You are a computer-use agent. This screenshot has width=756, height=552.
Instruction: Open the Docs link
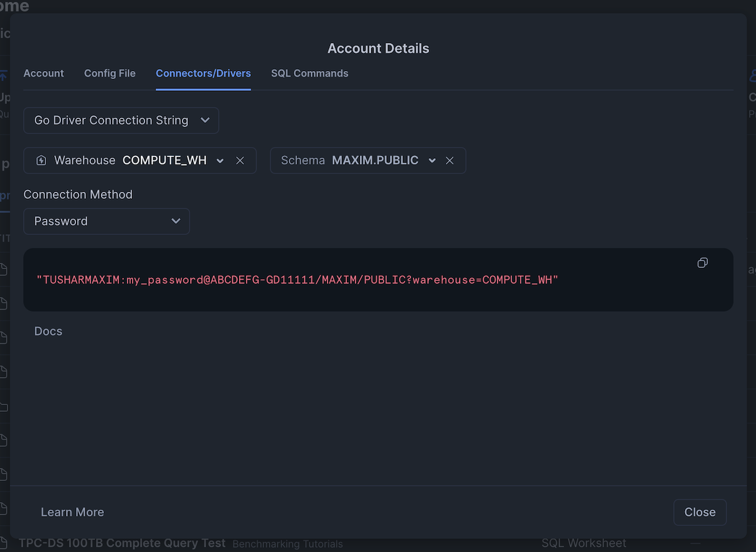(x=49, y=331)
